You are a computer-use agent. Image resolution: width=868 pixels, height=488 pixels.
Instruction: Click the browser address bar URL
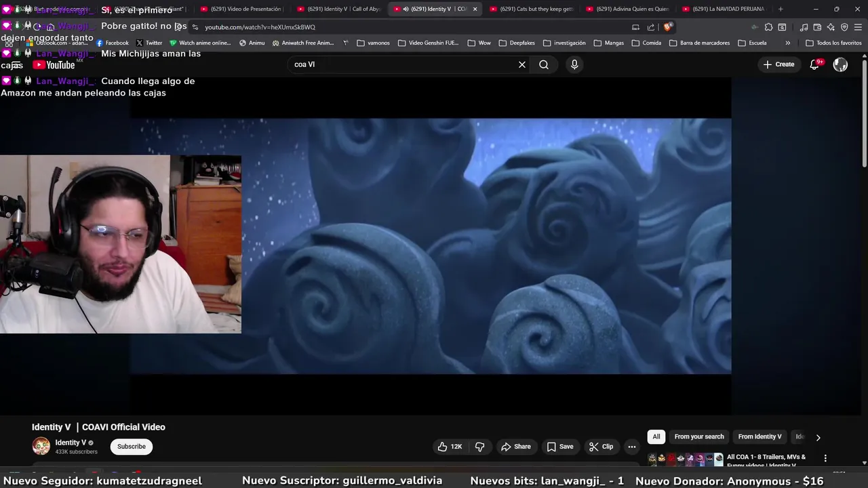pyautogui.click(x=260, y=27)
